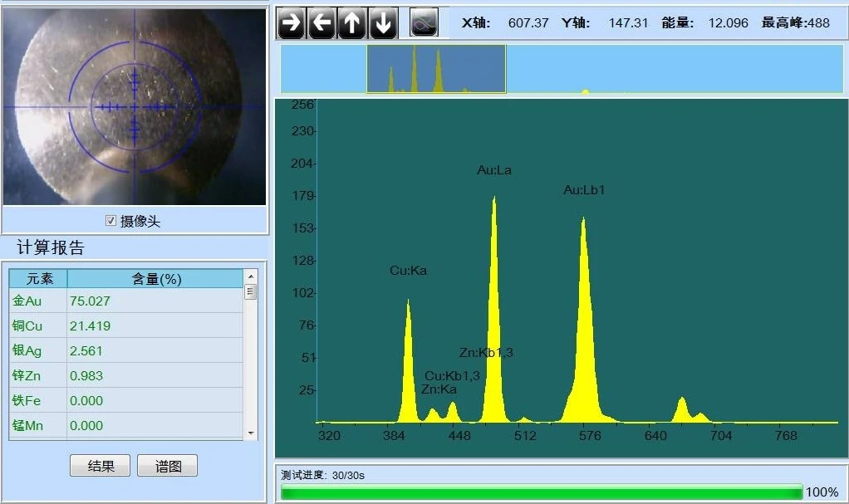Toggle the 摄像头 camera checkbox
This screenshot has height=504, width=849.
[x=110, y=221]
